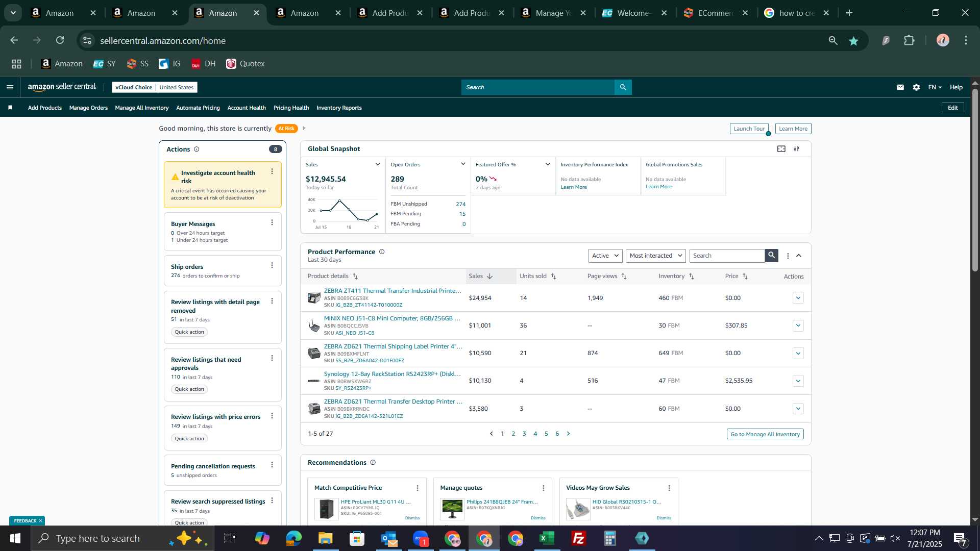The height and width of the screenshot is (551, 980).
Task: Collapse the Product Performance panel
Action: click(x=799, y=256)
